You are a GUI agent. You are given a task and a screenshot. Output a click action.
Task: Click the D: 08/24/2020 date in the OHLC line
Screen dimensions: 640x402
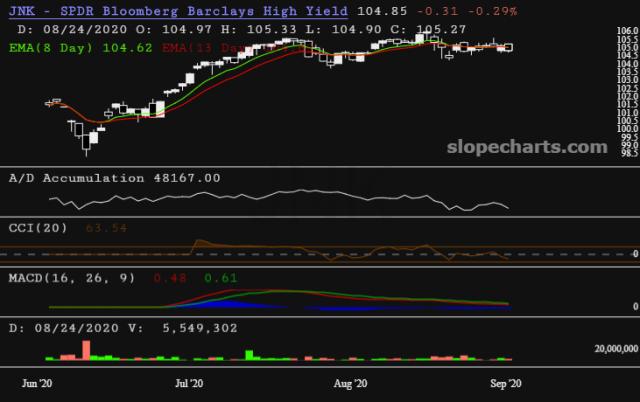[72, 29]
